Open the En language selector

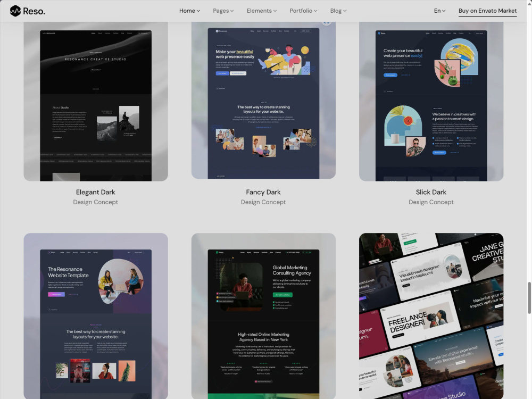[x=440, y=11]
